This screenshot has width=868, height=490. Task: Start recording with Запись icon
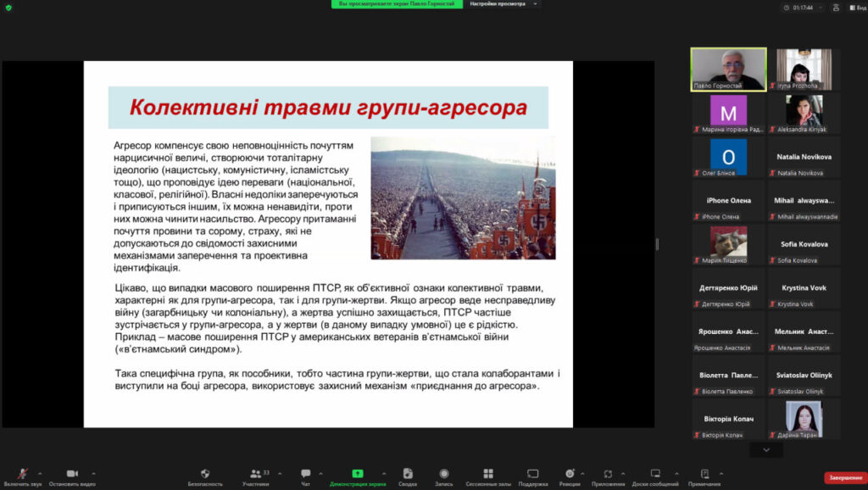443,474
